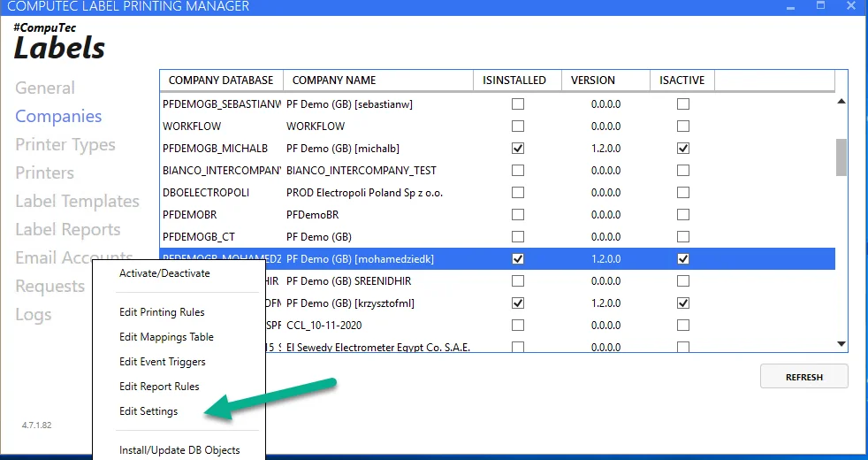
Task: Open the Printers sidebar section
Action: click(44, 172)
